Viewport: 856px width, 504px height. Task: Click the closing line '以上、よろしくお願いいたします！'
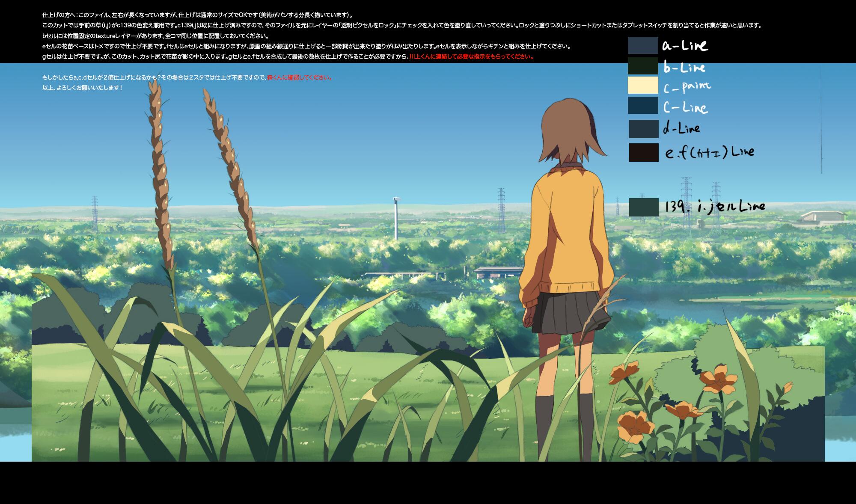tap(83, 88)
